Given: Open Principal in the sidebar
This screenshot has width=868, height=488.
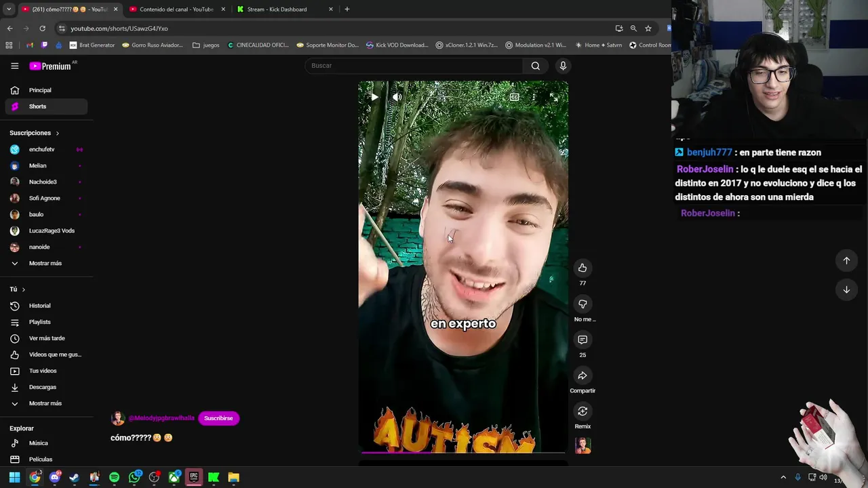Looking at the screenshot, I should 46,90.
